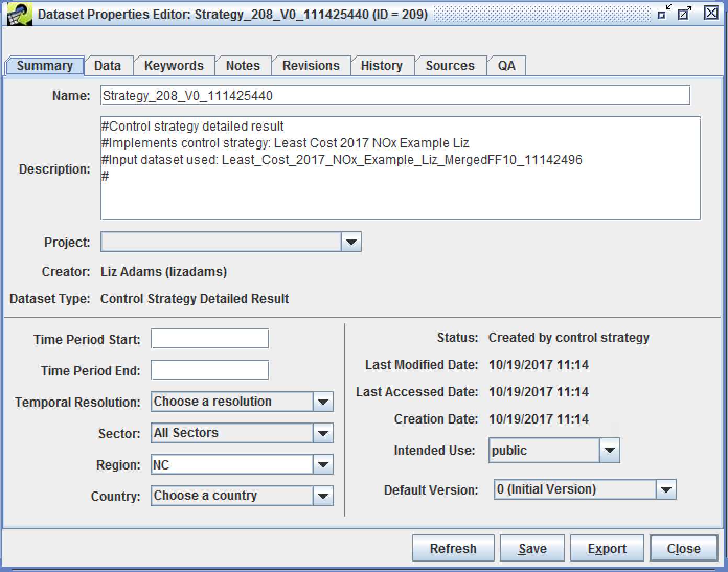Open the Temporal Resolution dropdown
This screenshot has width=728, height=572.
242,402
